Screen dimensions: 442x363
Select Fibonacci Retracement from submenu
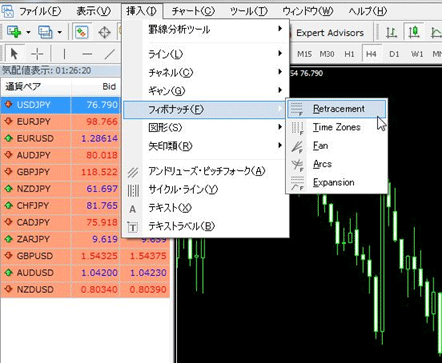pyautogui.click(x=337, y=109)
